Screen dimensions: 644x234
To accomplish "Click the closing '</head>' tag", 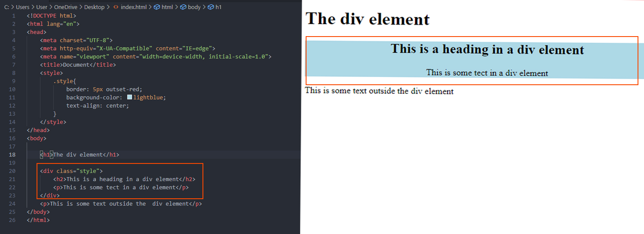I will point(38,130).
